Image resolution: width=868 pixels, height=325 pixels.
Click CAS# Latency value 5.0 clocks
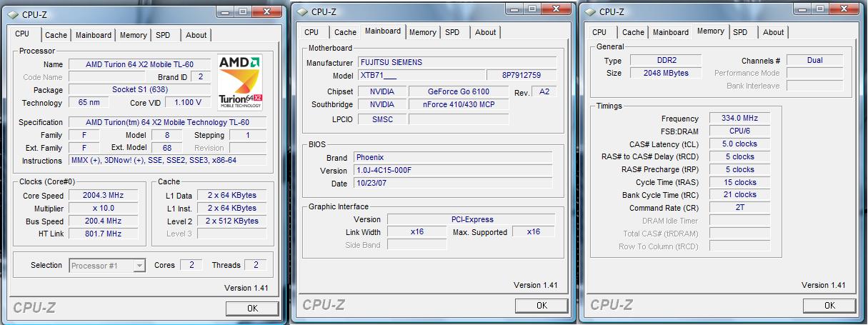[x=739, y=144]
